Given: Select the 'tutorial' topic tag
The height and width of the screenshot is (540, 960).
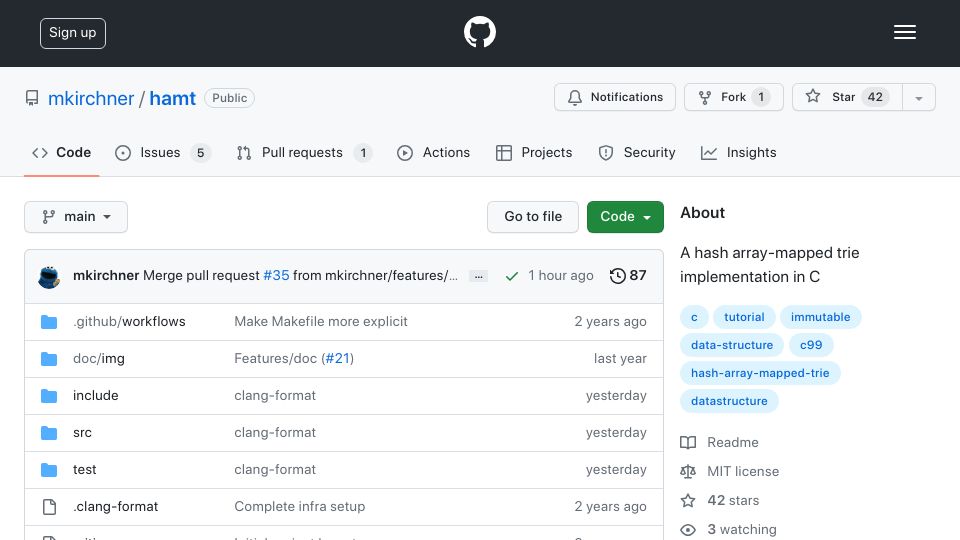Looking at the screenshot, I should click(744, 317).
